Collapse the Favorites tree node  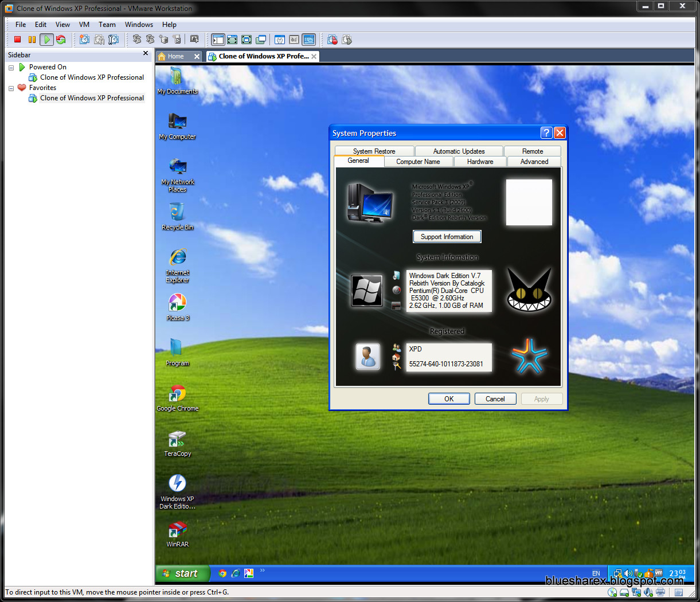(x=11, y=88)
